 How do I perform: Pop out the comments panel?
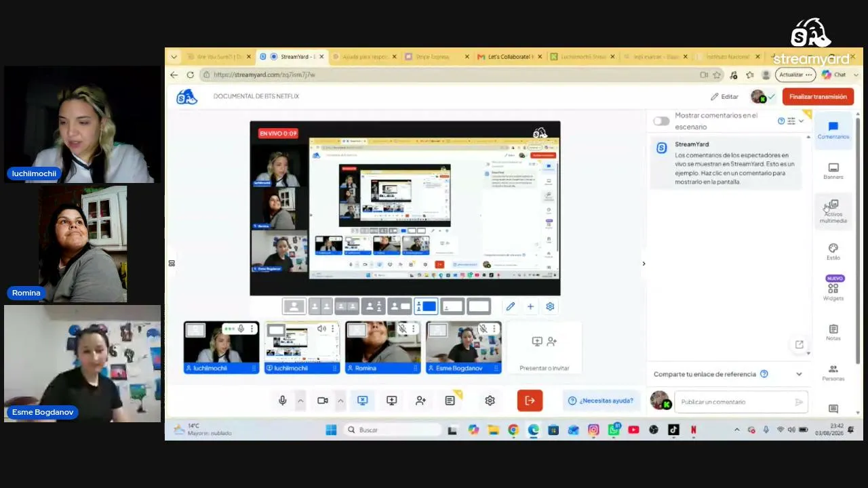pyautogui.click(x=799, y=344)
